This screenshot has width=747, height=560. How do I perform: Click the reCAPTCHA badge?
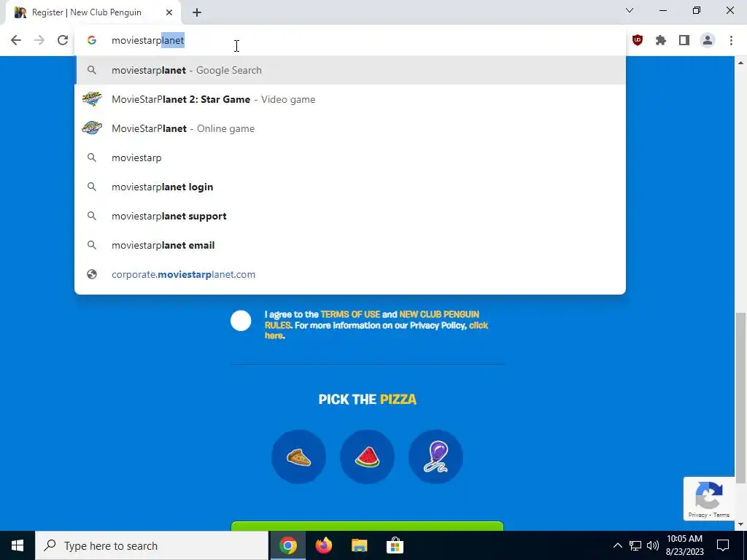click(709, 499)
